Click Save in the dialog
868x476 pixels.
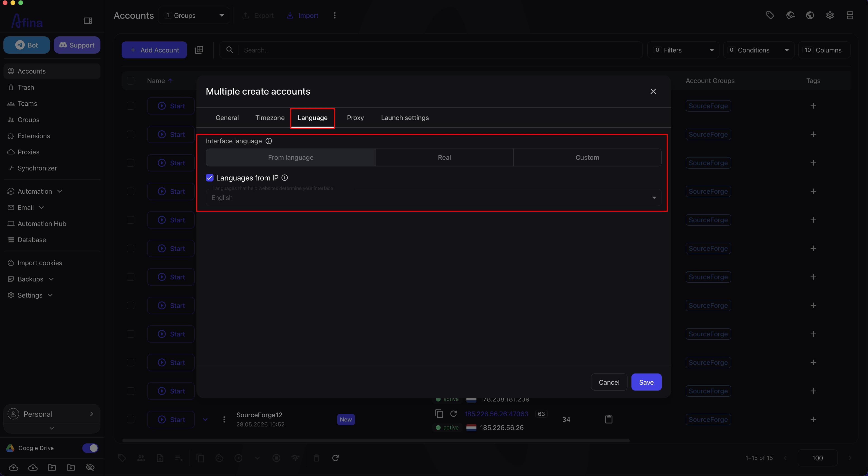click(x=646, y=382)
